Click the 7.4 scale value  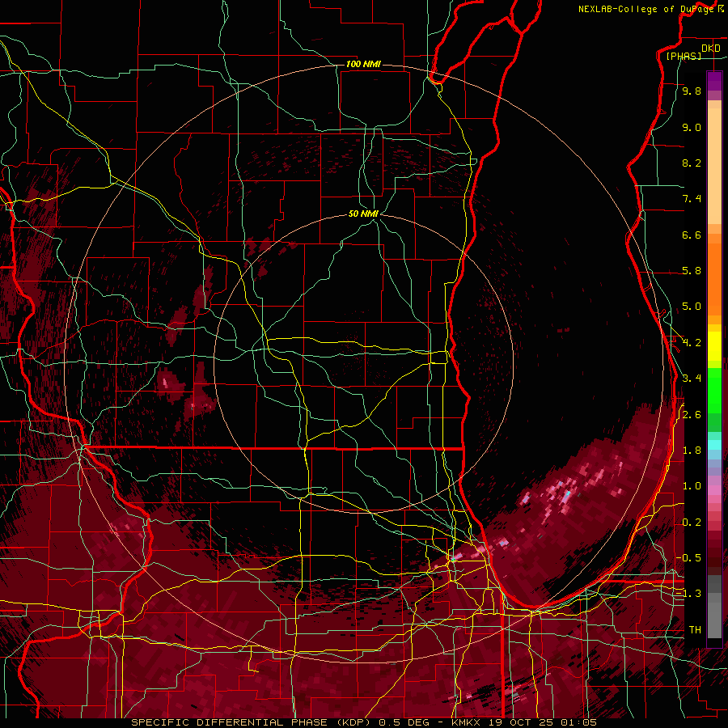tap(692, 199)
